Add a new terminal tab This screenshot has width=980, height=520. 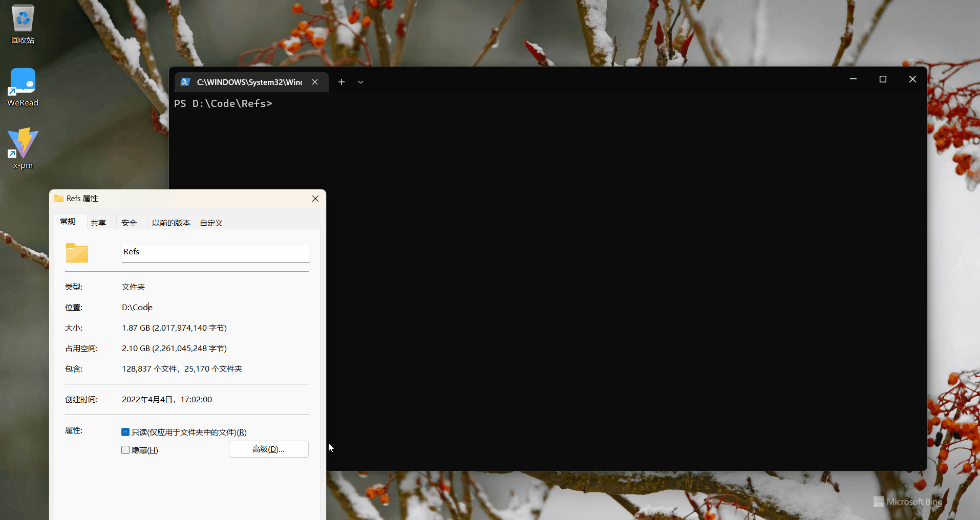click(x=342, y=82)
